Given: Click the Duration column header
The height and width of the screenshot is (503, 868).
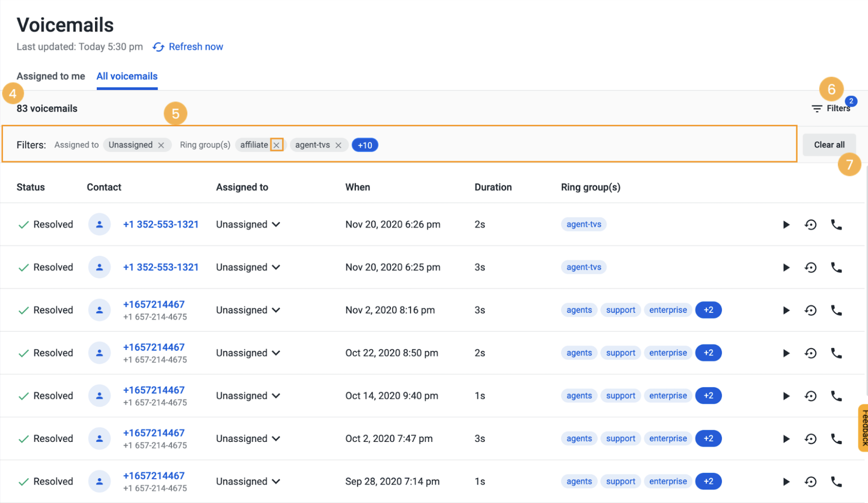Looking at the screenshot, I should 493,187.
